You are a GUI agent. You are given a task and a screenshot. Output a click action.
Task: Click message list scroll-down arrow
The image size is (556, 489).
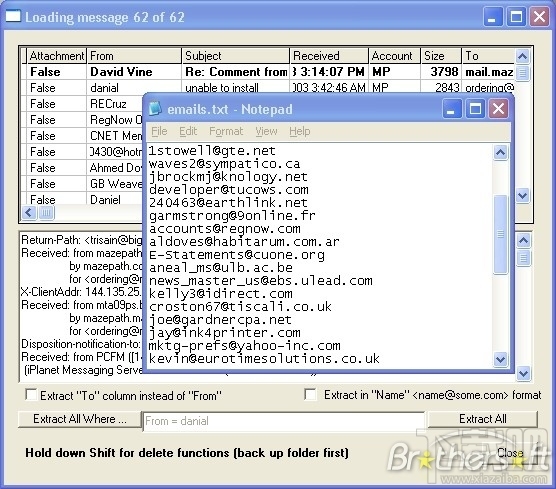point(523,195)
